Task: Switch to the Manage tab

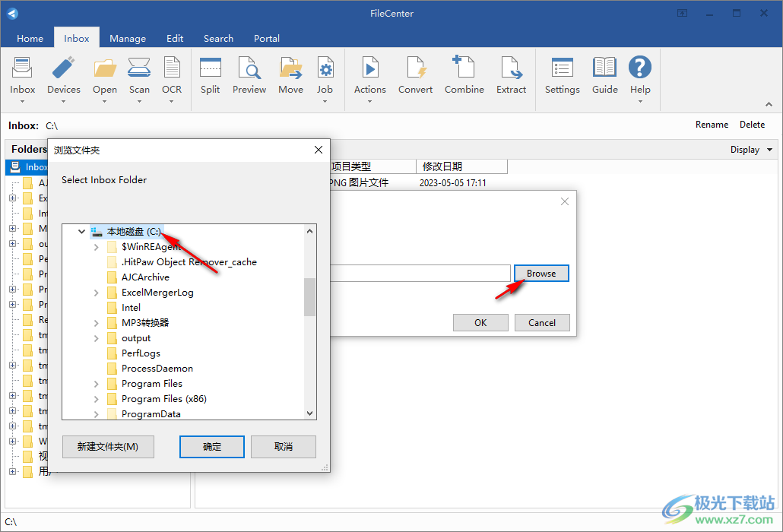Action: pyautogui.click(x=128, y=39)
